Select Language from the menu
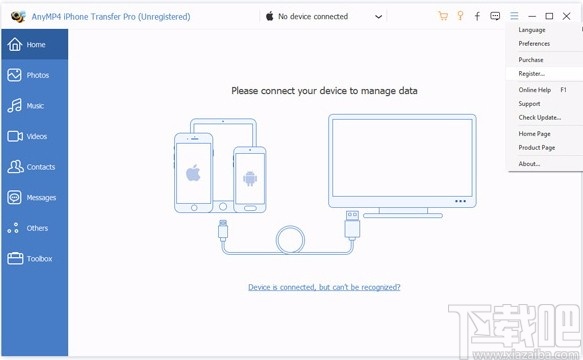The height and width of the screenshot is (360, 583). [532, 30]
